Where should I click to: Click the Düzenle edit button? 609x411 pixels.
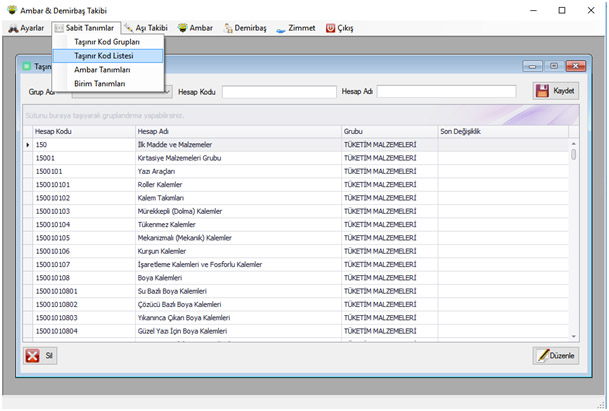click(x=556, y=355)
